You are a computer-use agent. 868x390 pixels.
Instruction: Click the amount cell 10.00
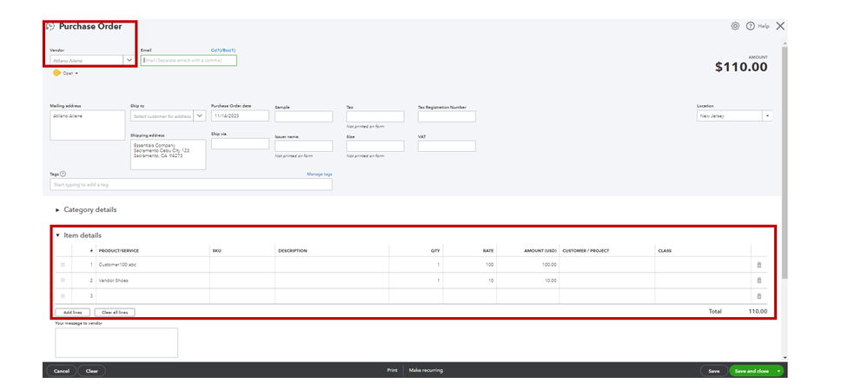pos(528,281)
